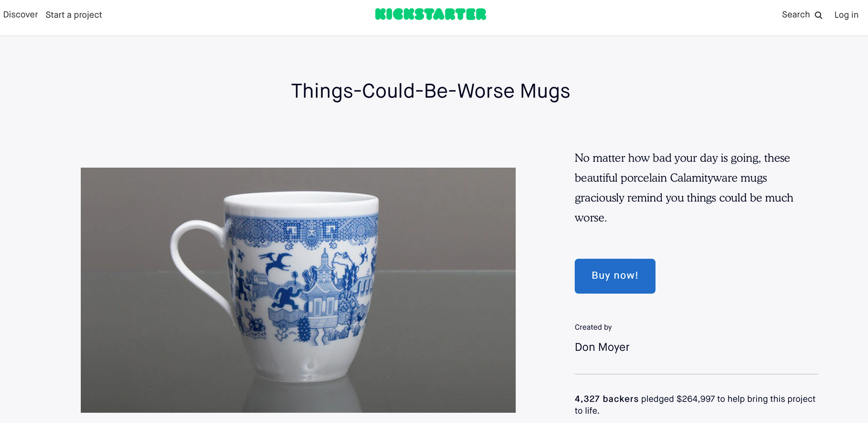Click the Created by label
This screenshot has height=423, width=868.
(x=593, y=327)
